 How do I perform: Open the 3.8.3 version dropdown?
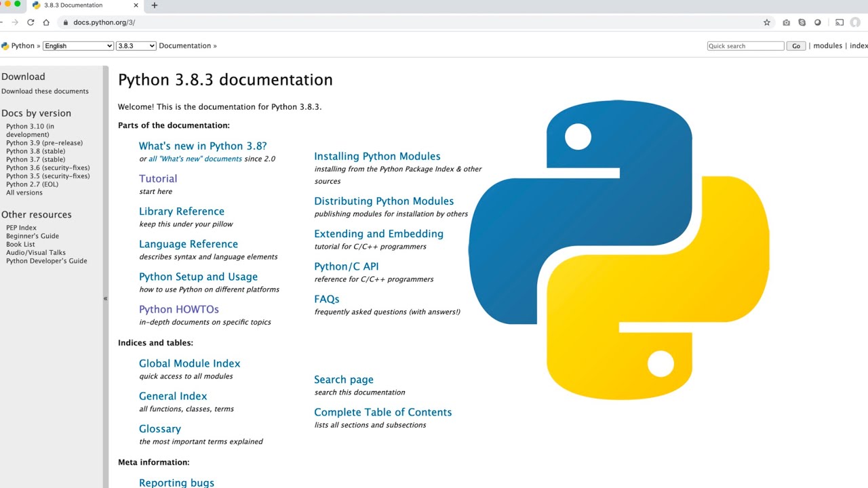(x=136, y=46)
